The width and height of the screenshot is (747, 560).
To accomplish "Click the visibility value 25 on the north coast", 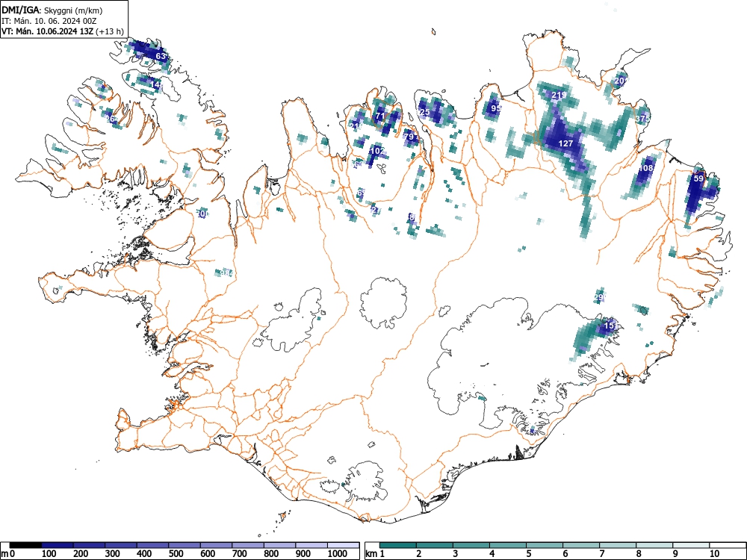I will (424, 113).
